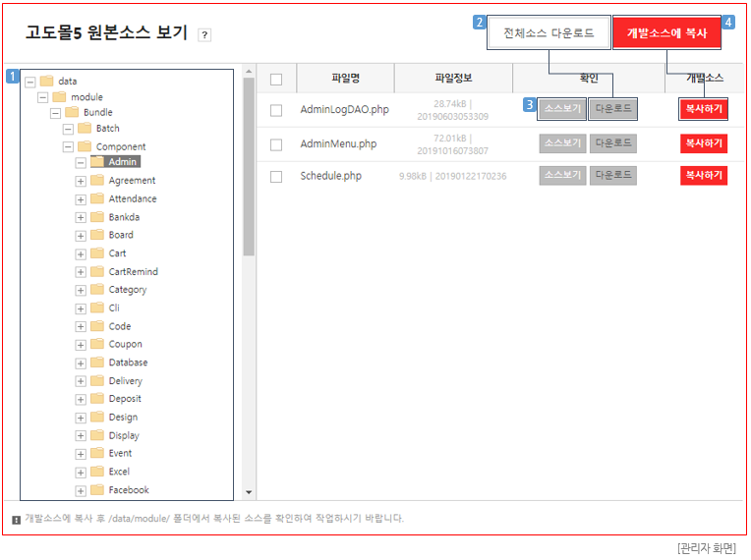Expand the Board tree node

81,236
